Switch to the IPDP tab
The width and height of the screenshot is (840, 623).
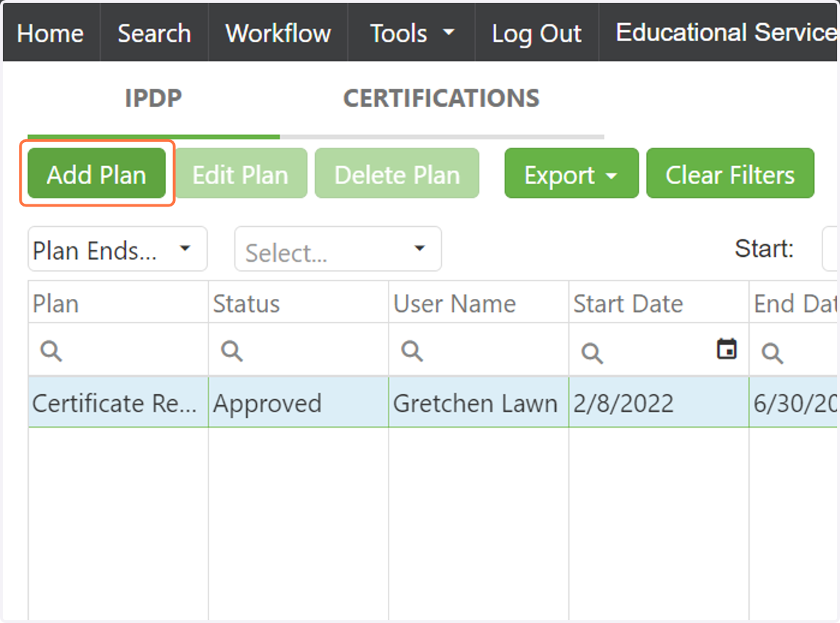point(153,98)
